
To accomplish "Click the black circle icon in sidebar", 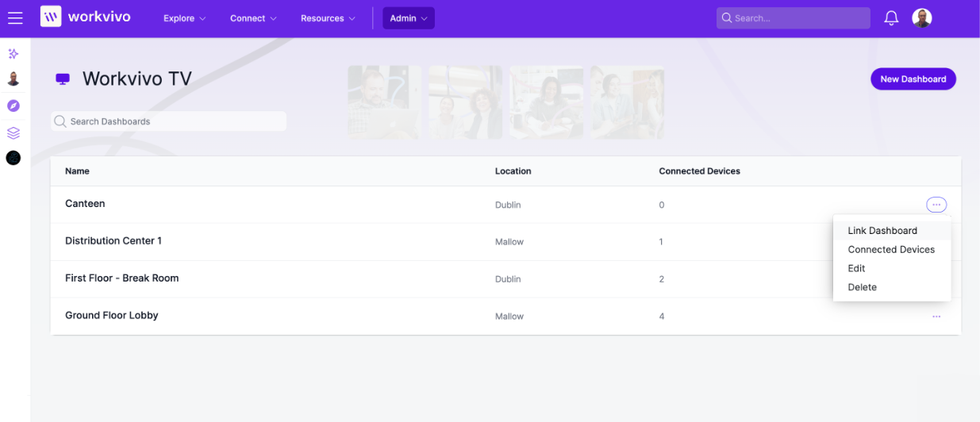I will [x=13, y=158].
